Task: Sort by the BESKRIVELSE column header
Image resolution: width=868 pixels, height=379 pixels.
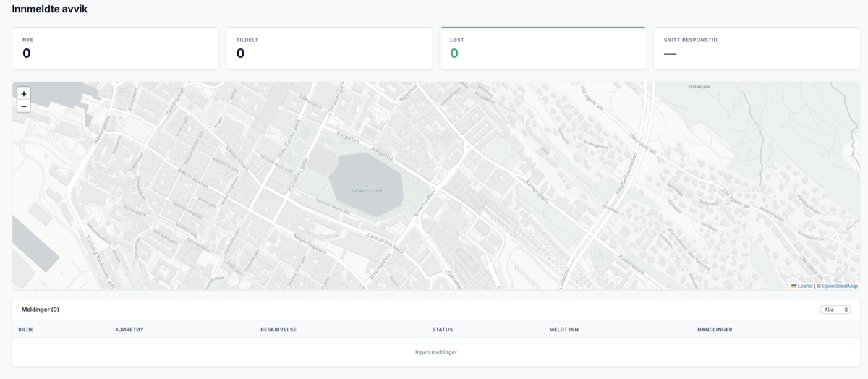Action: point(278,330)
